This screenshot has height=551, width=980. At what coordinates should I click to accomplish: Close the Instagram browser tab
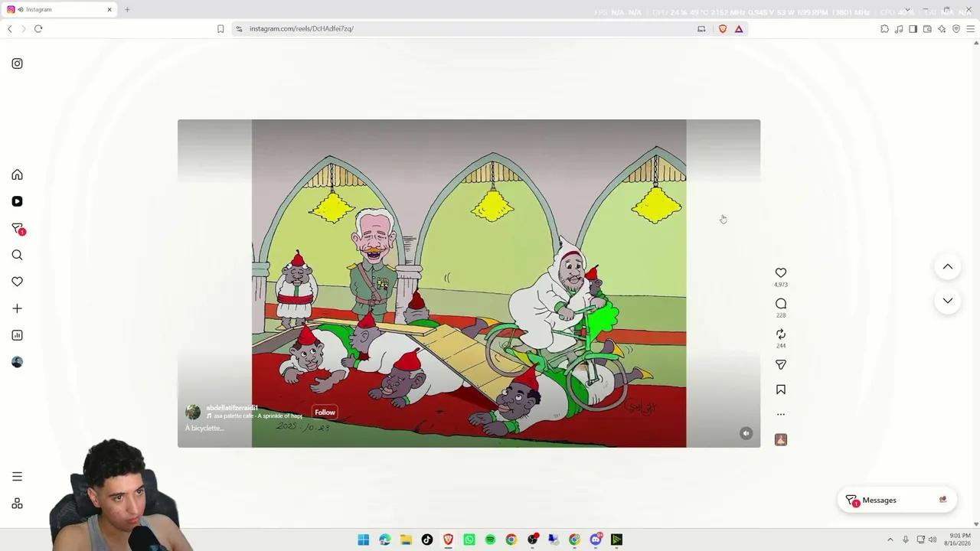(109, 10)
